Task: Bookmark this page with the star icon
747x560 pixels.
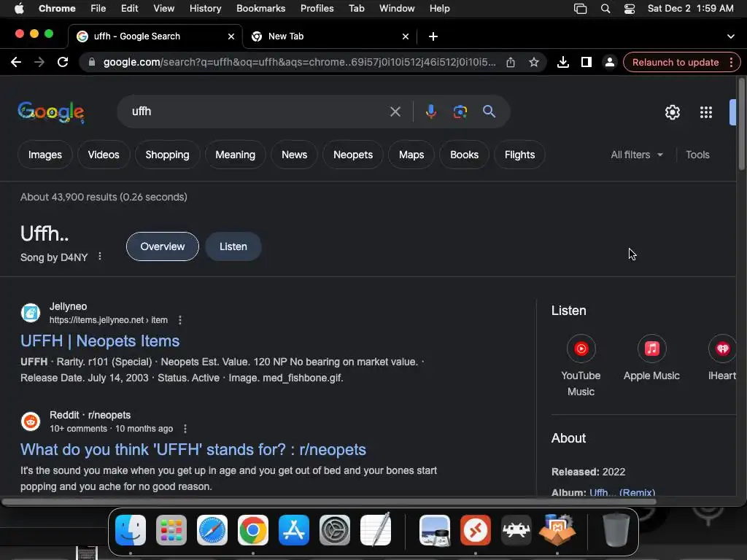Action: pyautogui.click(x=533, y=62)
